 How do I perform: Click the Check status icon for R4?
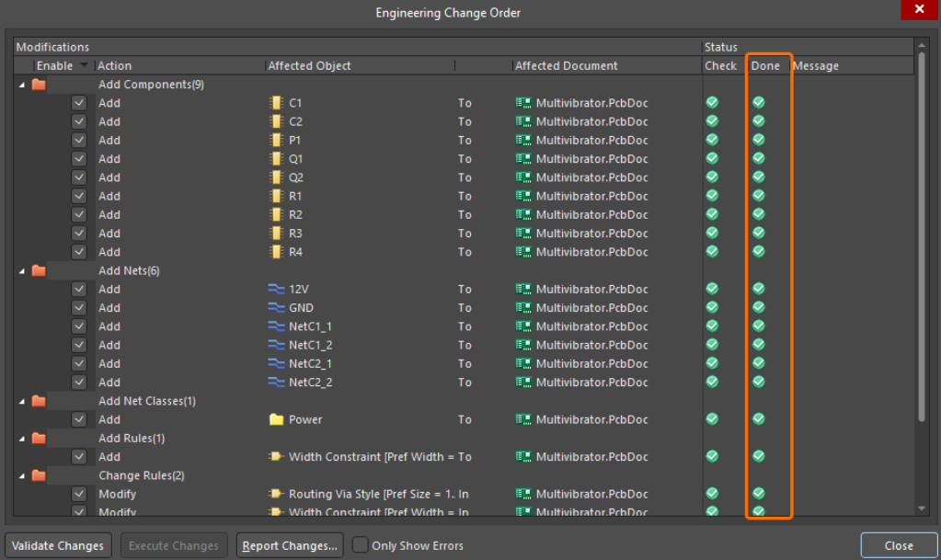[712, 252]
